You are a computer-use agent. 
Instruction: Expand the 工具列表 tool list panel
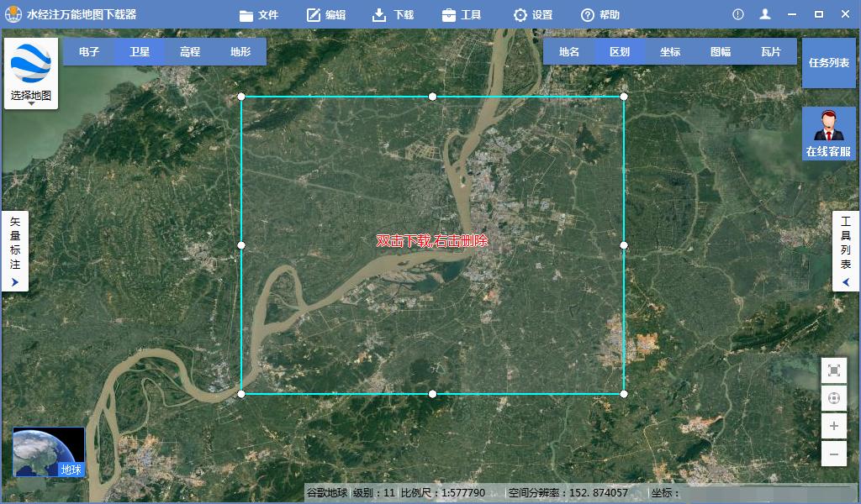pyautogui.click(x=846, y=251)
